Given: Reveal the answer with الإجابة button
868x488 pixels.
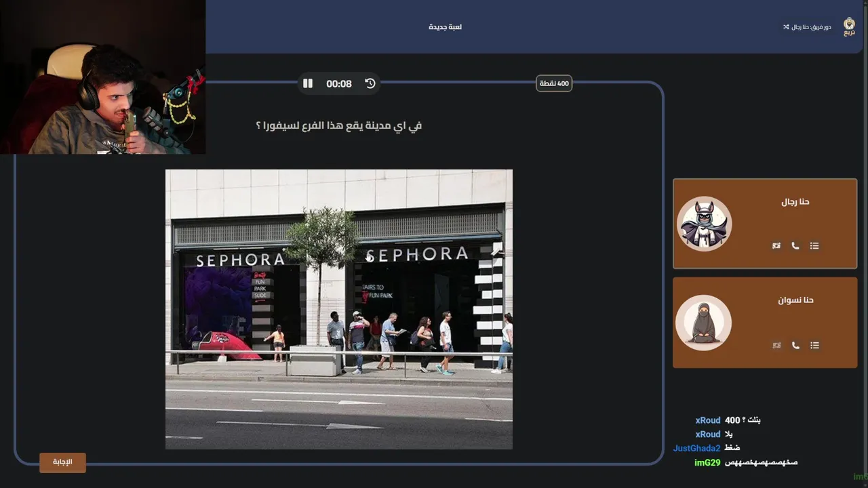Looking at the screenshot, I should [x=62, y=462].
